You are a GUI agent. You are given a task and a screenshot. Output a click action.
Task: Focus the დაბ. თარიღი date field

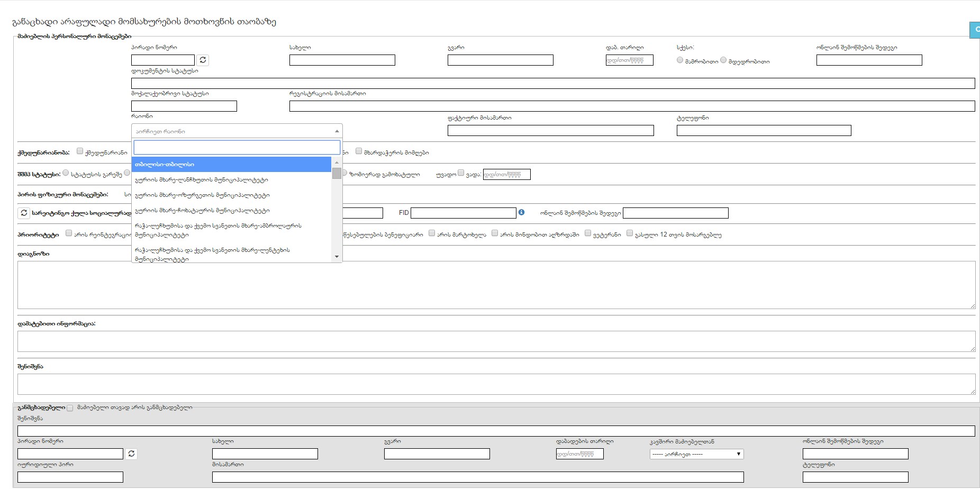[x=629, y=60]
